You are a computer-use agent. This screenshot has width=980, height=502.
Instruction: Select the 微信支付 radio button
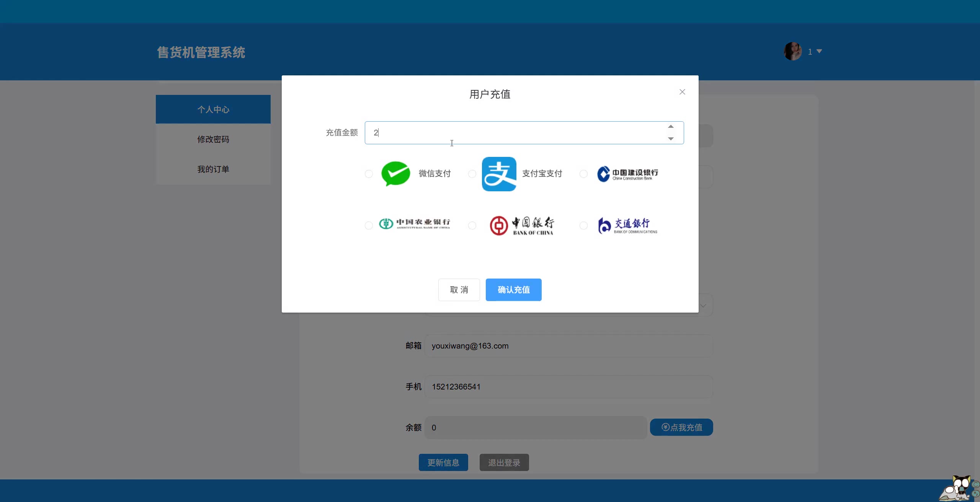[x=369, y=174]
